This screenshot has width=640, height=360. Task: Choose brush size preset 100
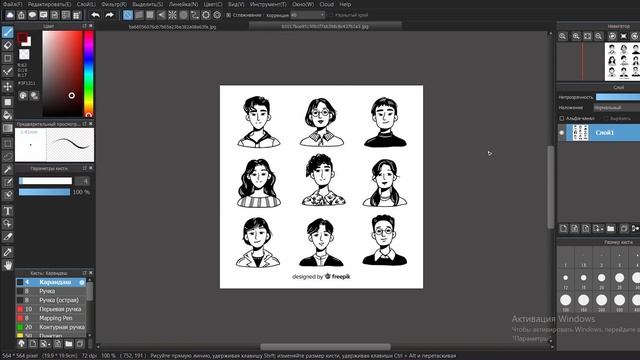click(x=566, y=302)
